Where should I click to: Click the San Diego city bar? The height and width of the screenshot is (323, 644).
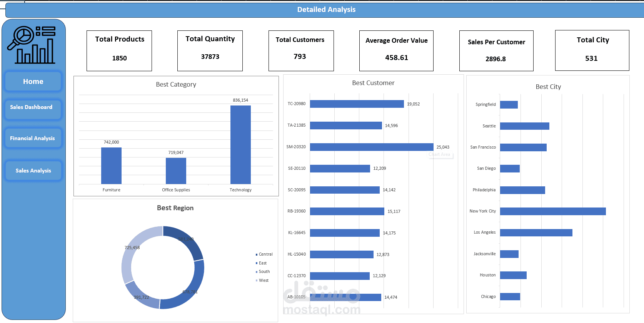pos(510,169)
